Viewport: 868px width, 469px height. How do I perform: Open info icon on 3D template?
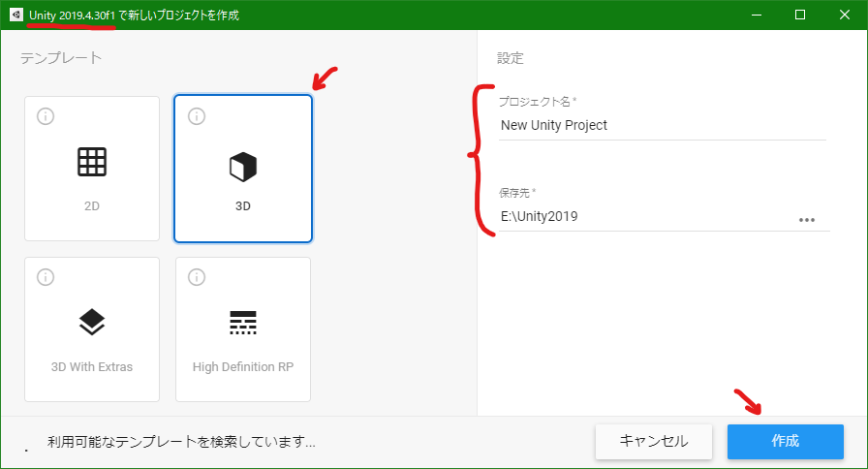click(197, 116)
